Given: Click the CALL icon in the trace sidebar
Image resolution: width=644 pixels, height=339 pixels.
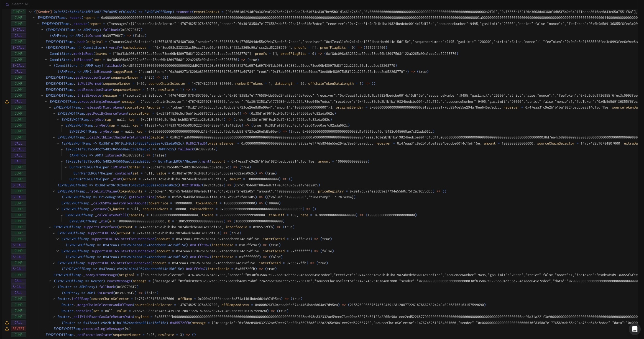Looking at the screenshot, I should (17, 35).
